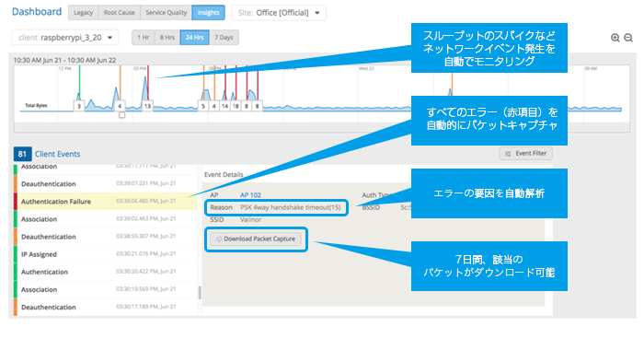Screen dimensions: 644x350
Task: Choose the 7 Days time range
Action: (x=224, y=38)
